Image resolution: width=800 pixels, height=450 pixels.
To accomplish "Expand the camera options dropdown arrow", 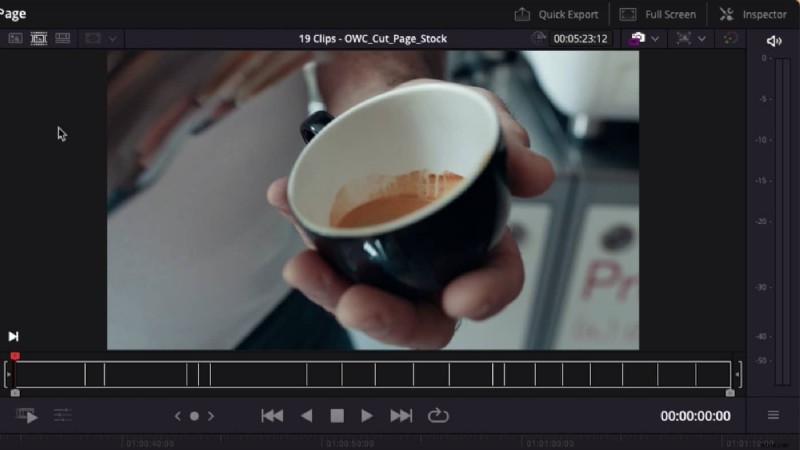I will pyautogui.click(x=655, y=39).
